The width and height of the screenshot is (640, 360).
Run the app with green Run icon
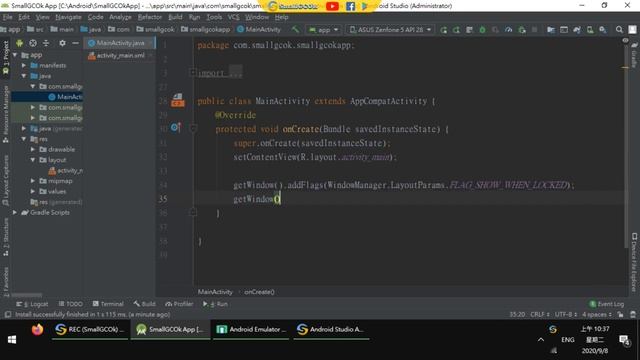pos(443,30)
